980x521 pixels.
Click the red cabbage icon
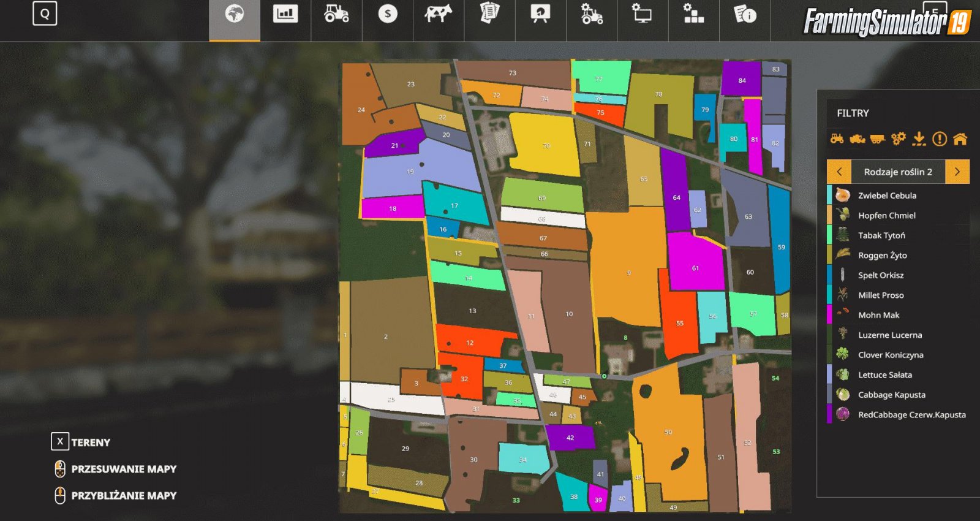click(843, 414)
